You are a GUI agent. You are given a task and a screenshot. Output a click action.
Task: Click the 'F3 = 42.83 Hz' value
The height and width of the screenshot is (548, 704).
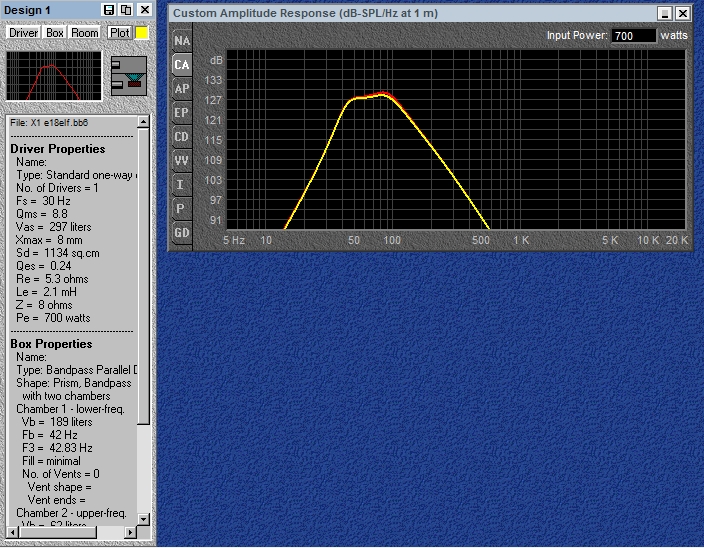click(57, 448)
